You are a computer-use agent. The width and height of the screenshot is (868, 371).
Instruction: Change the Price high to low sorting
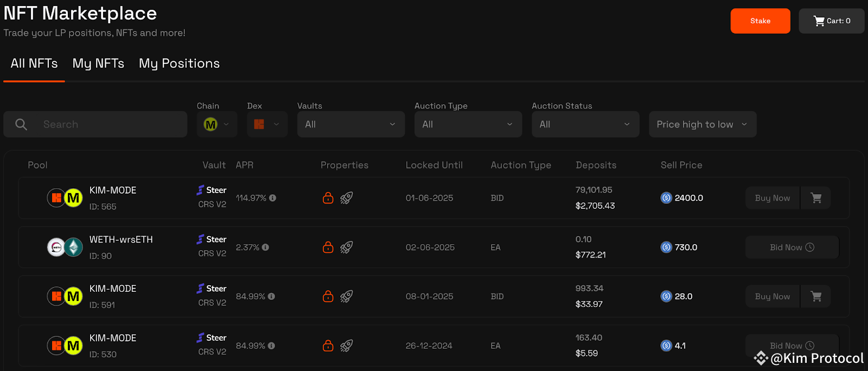[x=703, y=124]
